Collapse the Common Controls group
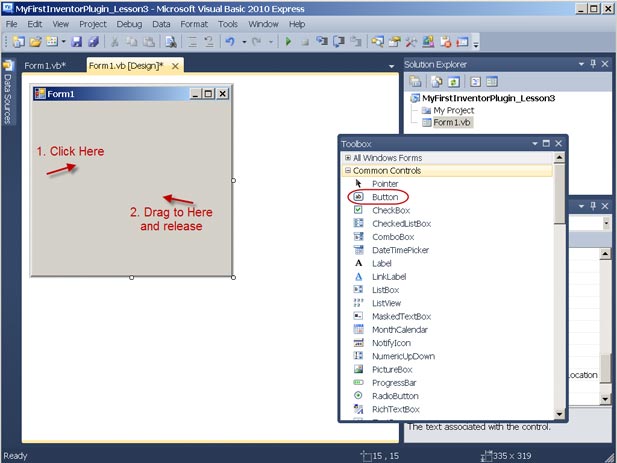 click(347, 171)
